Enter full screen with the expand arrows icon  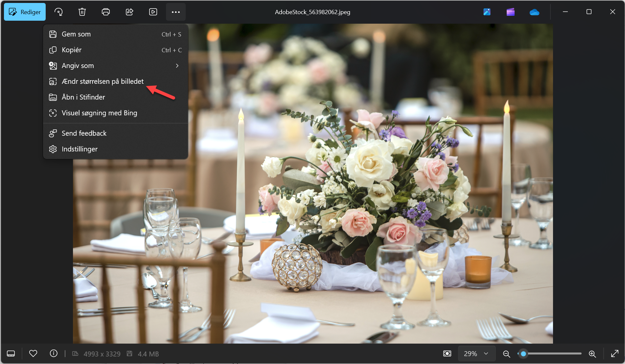coord(614,353)
